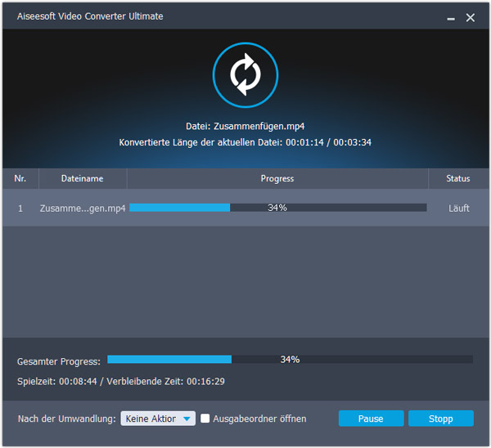Click the Konvertierte Länge time text
The image size is (491, 448).
click(245, 142)
